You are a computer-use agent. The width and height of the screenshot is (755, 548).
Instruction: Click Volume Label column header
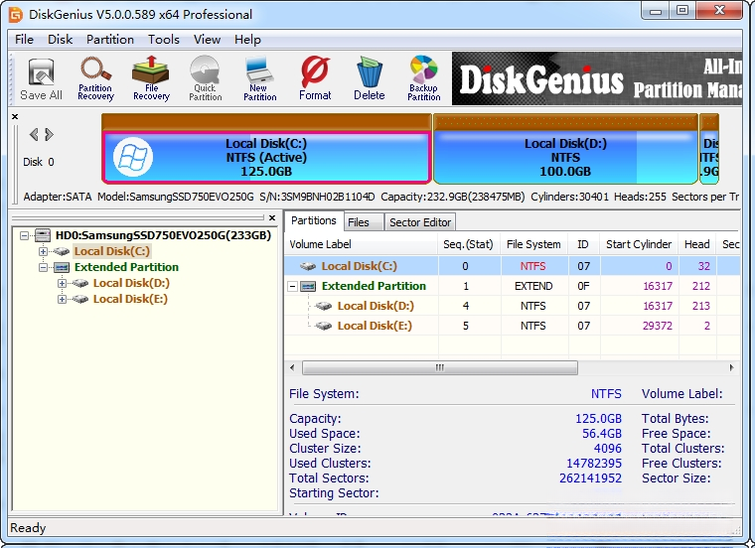point(361,244)
